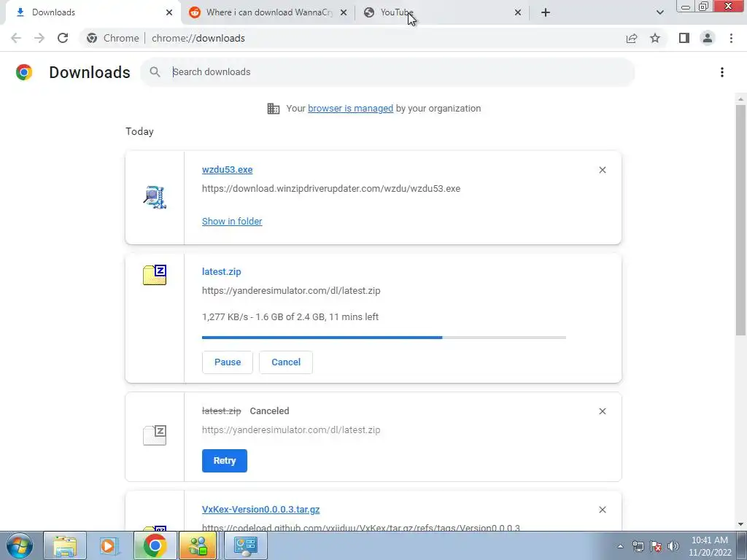Viewport: 747px width, 560px height.
Task: Open the control panel taskbar icon
Action: pos(245,545)
